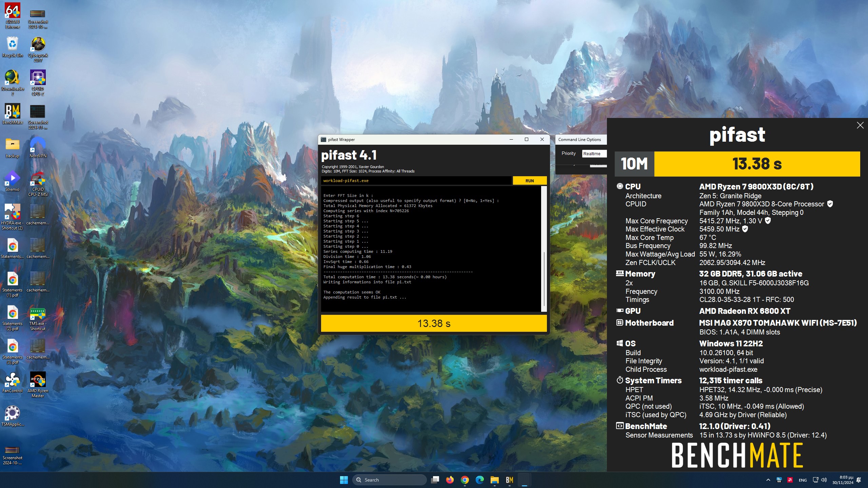Image resolution: width=868 pixels, height=488 pixels.
Task: Close the BenchMate pifast result panel
Action: coord(860,125)
